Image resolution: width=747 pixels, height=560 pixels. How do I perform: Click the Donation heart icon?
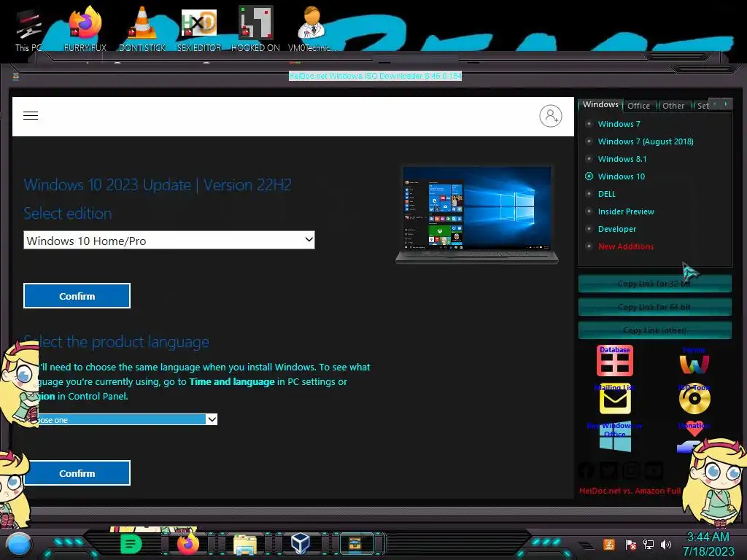694,429
